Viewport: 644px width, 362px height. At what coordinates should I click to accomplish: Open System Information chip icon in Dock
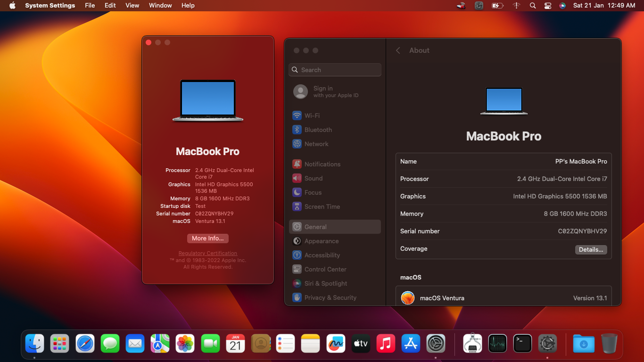(x=472, y=344)
